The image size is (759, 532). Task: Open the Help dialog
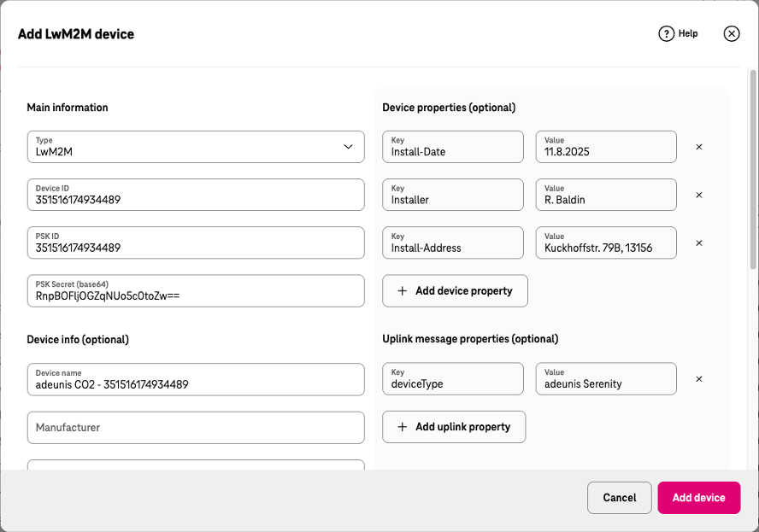coord(678,33)
